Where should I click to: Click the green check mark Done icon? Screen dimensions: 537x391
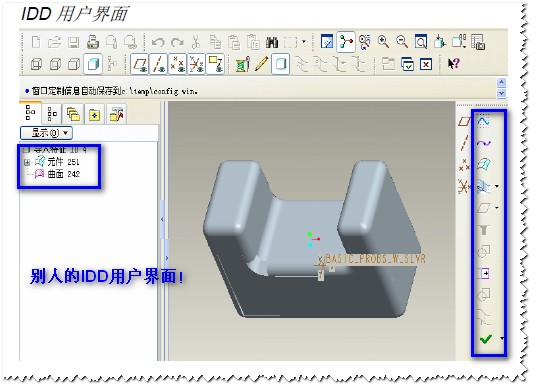486,339
